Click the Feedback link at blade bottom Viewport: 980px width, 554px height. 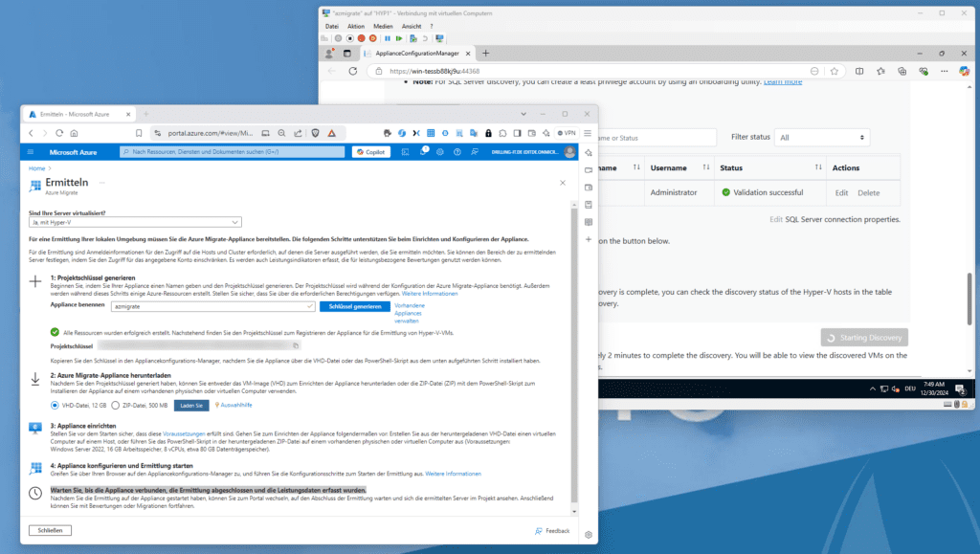point(552,531)
